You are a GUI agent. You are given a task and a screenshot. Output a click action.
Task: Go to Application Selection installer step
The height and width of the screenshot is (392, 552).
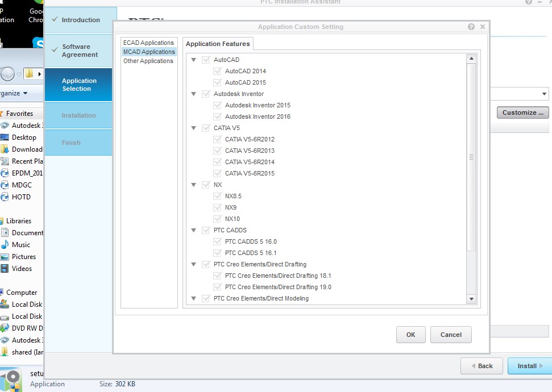(79, 85)
